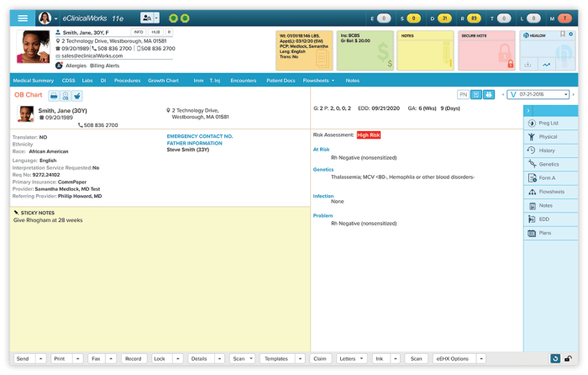Image resolution: width=588 pixels, height=375 pixels.
Task: Click the lock icon in bottom right
Action: coord(569,359)
